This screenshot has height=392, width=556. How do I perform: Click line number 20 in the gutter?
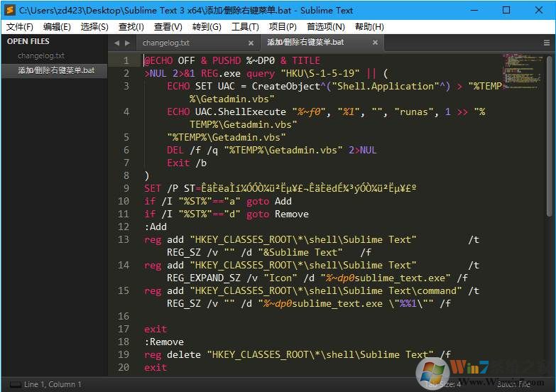click(124, 367)
